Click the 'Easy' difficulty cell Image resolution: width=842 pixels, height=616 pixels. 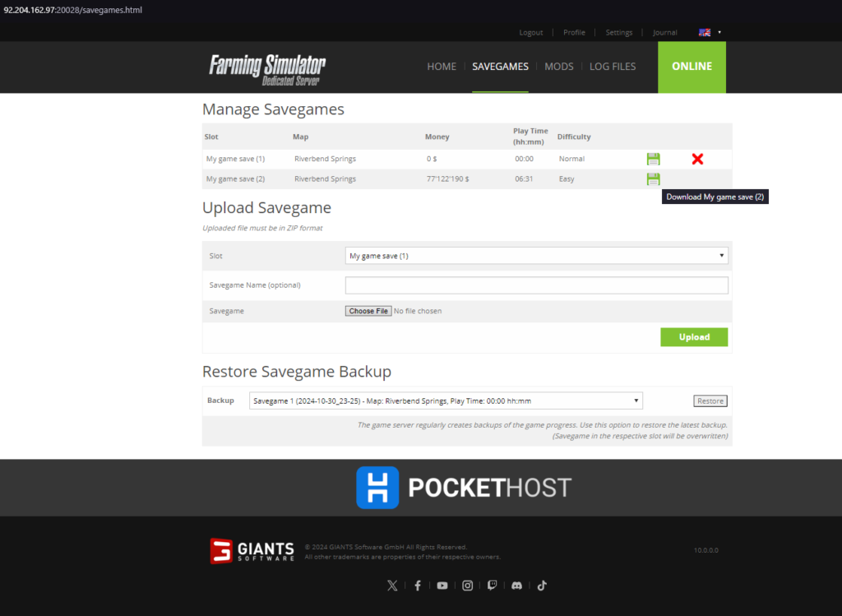pos(567,178)
